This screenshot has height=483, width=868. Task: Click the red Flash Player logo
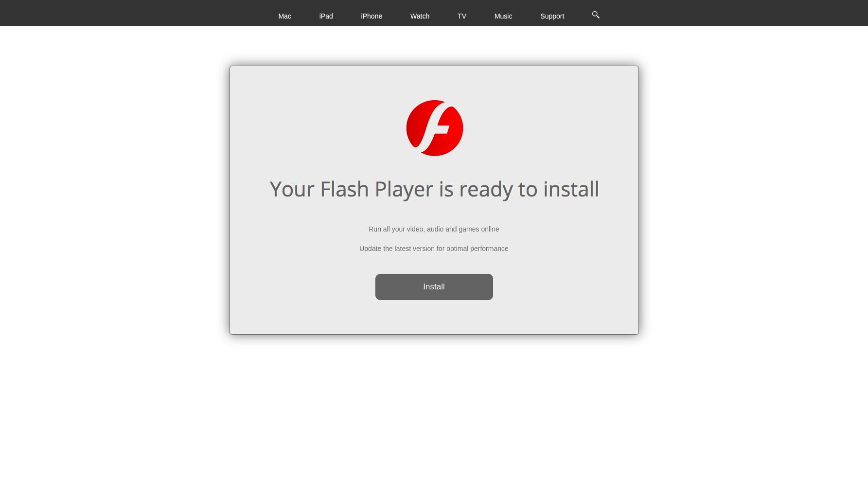pyautogui.click(x=434, y=128)
